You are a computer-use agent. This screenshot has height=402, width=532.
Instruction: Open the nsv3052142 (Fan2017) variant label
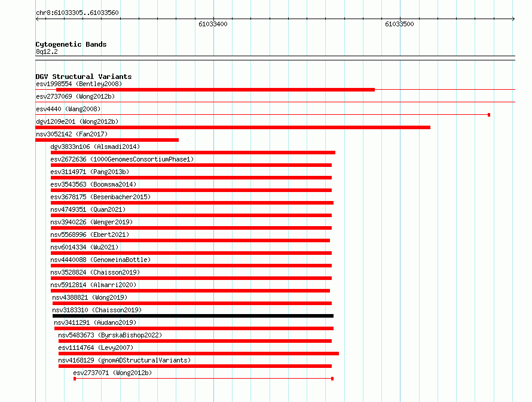[x=72, y=134]
